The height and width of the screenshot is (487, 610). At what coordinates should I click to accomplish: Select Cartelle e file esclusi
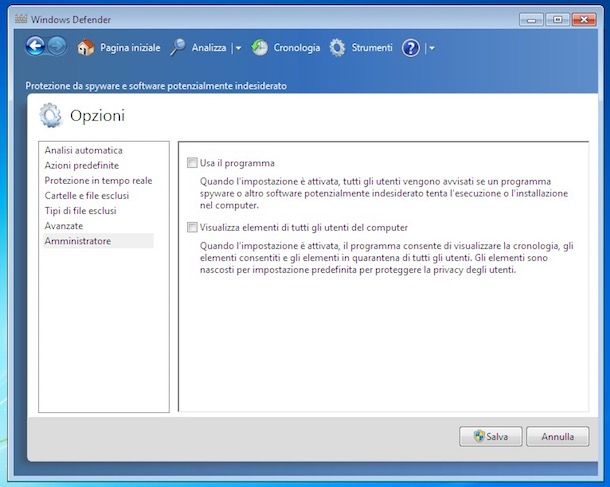click(x=87, y=196)
